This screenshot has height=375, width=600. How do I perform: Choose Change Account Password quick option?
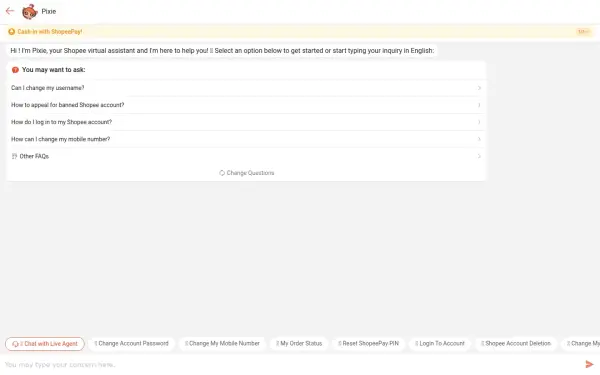[x=131, y=344]
